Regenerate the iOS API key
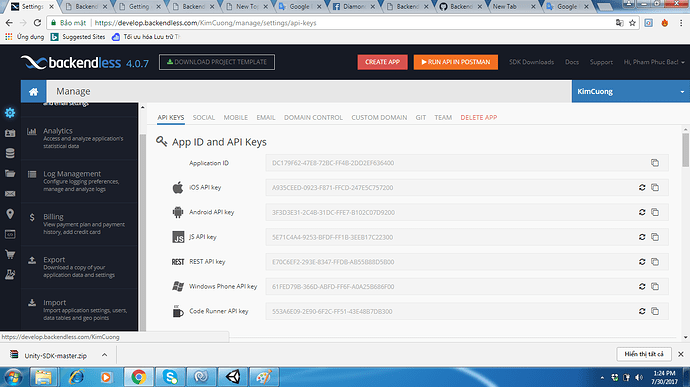Image resolution: width=690 pixels, height=387 pixels. pos(642,188)
